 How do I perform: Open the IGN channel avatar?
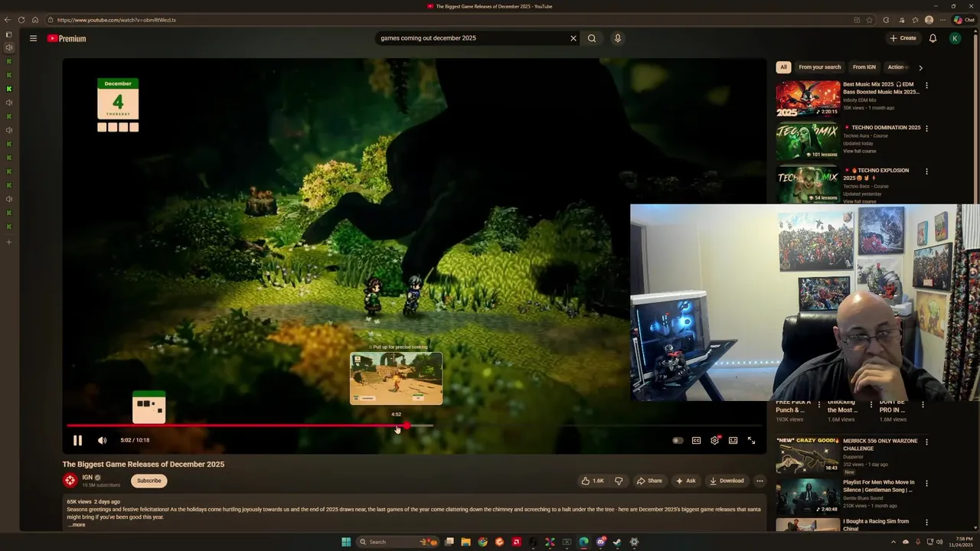pos(70,481)
